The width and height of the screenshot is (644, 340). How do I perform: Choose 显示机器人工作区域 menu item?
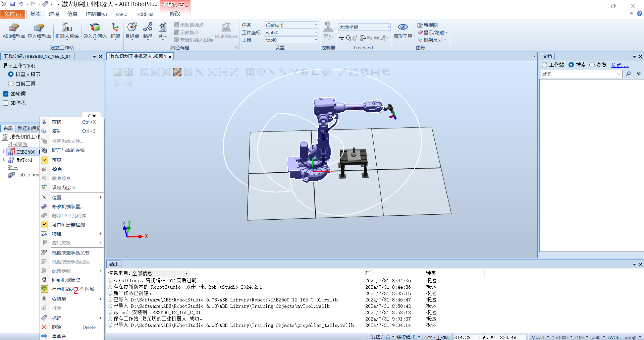[x=72, y=289]
